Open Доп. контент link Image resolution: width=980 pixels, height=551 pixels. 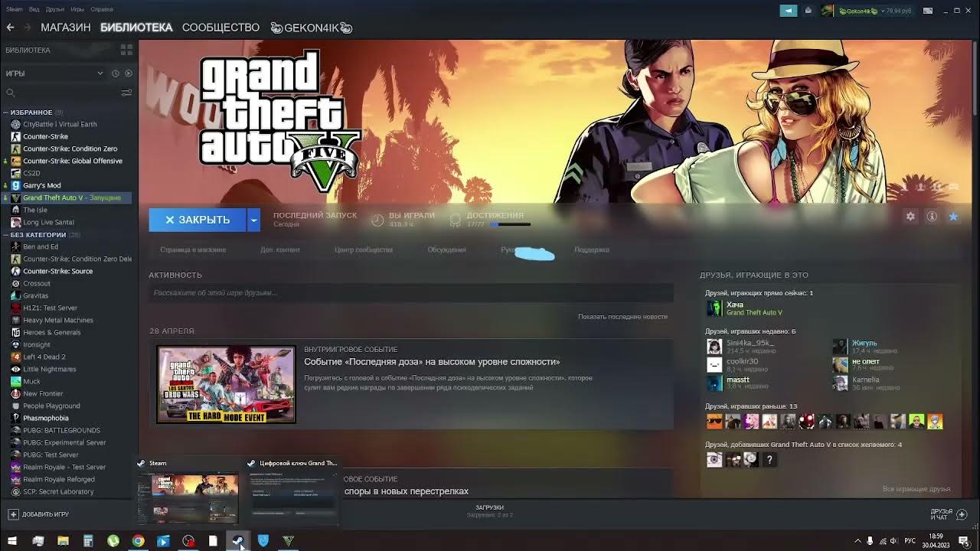pyautogui.click(x=280, y=249)
